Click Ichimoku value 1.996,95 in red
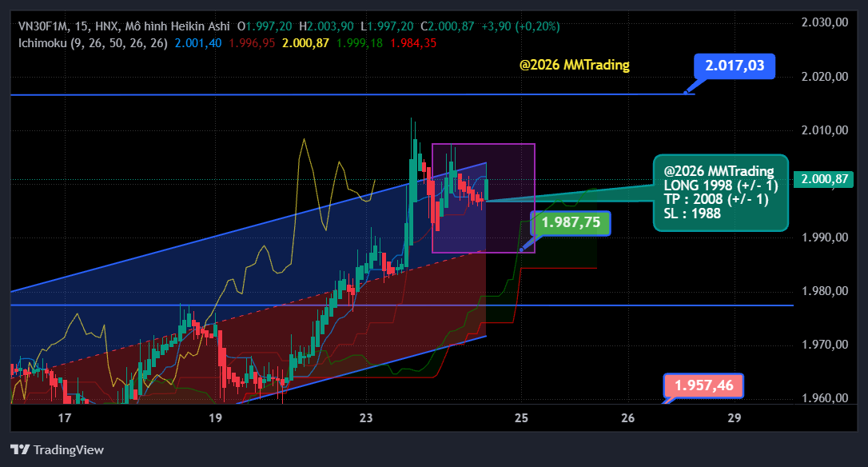The width and height of the screenshot is (868, 467). (x=252, y=42)
